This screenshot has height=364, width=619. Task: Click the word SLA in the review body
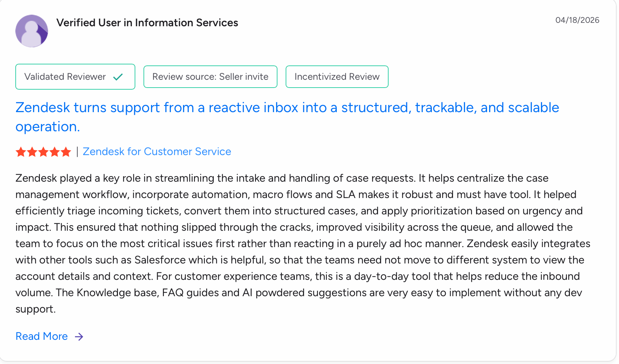pyautogui.click(x=346, y=195)
